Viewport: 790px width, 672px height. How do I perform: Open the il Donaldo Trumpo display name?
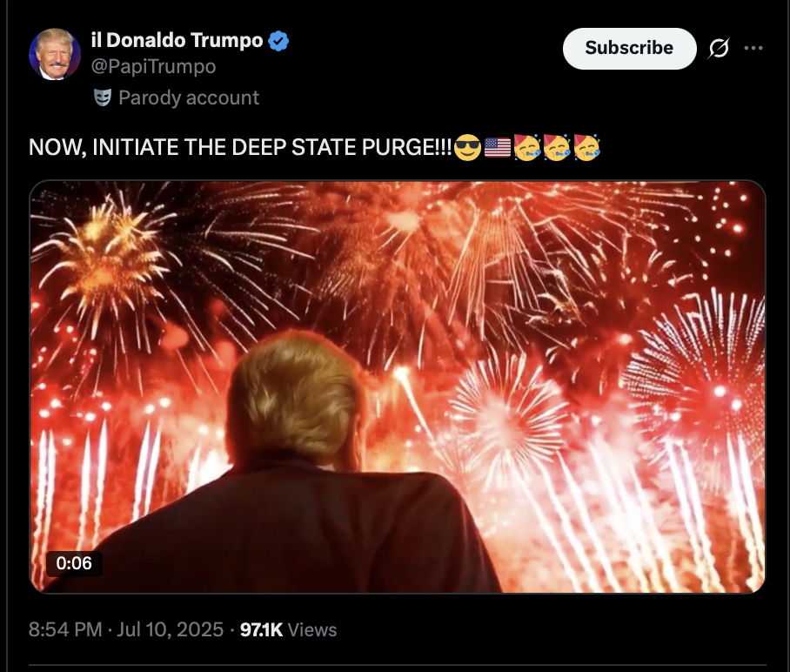pyautogui.click(x=177, y=40)
